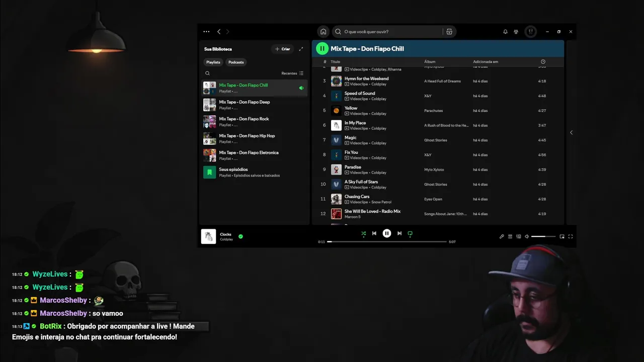Go back with the left arrow

[x=219, y=32]
